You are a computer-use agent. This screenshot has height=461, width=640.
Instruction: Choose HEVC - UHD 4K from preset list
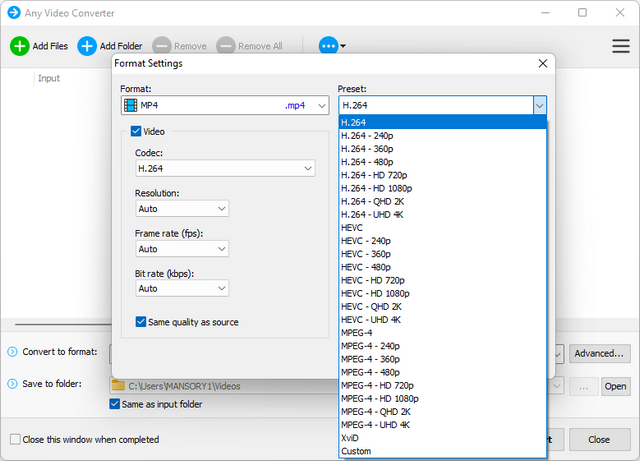(371, 320)
